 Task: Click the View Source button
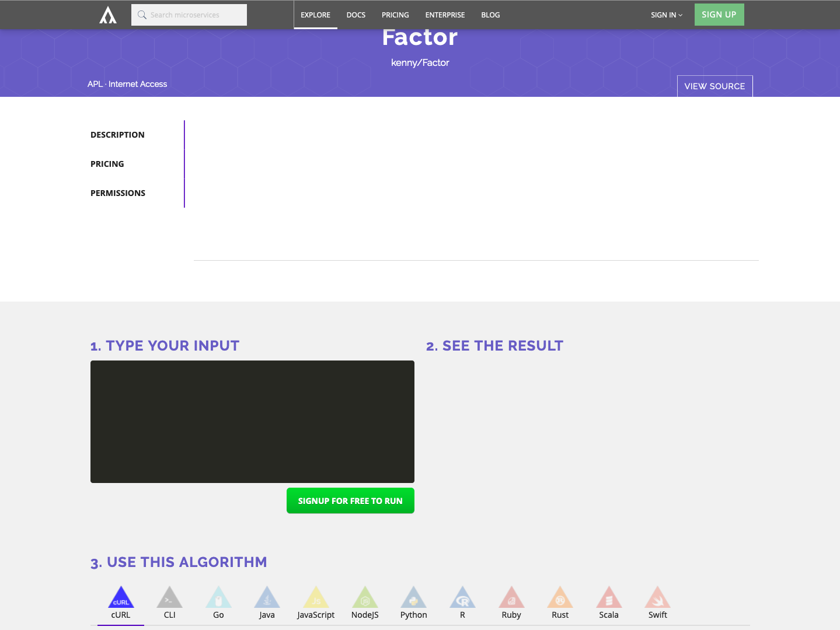[714, 86]
